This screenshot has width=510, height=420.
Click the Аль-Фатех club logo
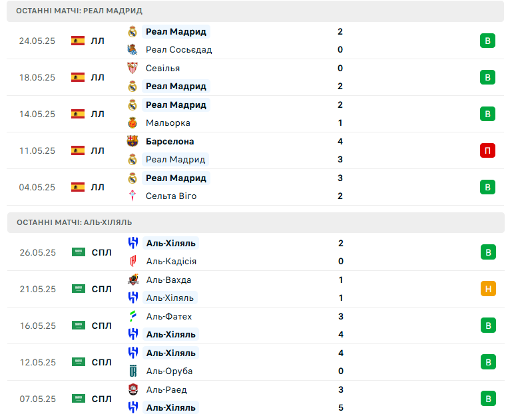pos(132,316)
